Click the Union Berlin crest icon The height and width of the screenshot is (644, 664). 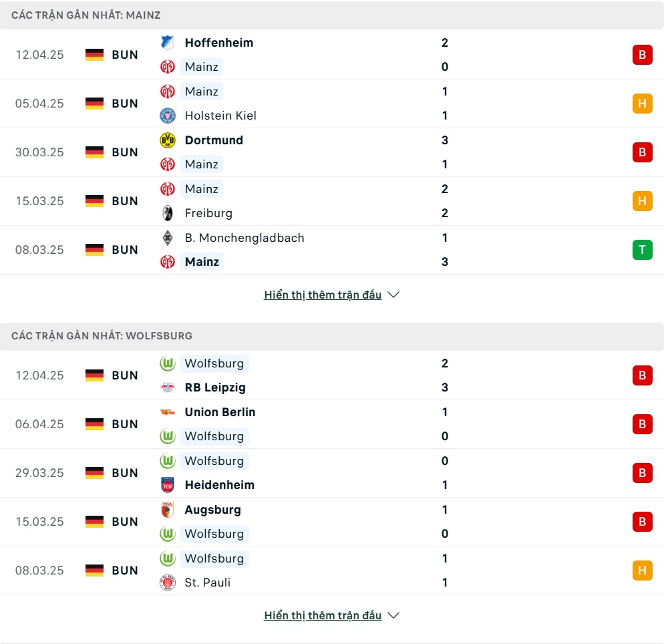click(x=167, y=412)
